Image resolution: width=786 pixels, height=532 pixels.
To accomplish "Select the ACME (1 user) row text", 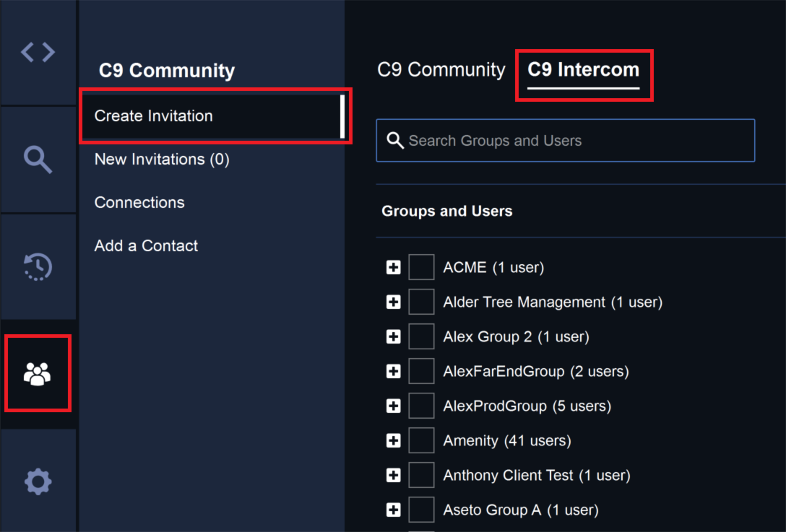I will [x=493, y=268].
